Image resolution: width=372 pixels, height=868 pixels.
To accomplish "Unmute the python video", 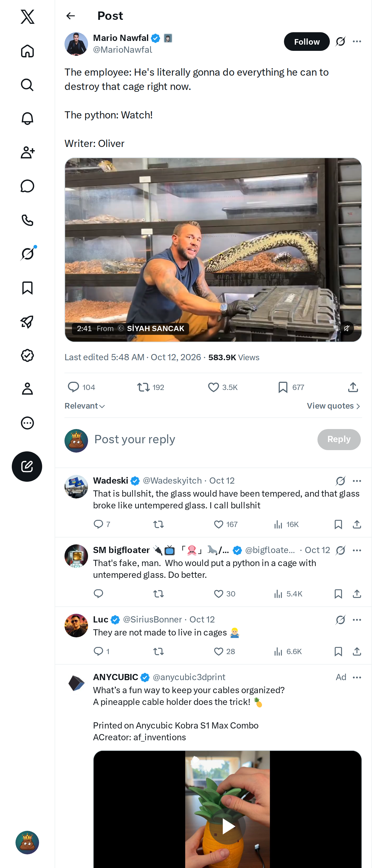I will coord(347,328).
